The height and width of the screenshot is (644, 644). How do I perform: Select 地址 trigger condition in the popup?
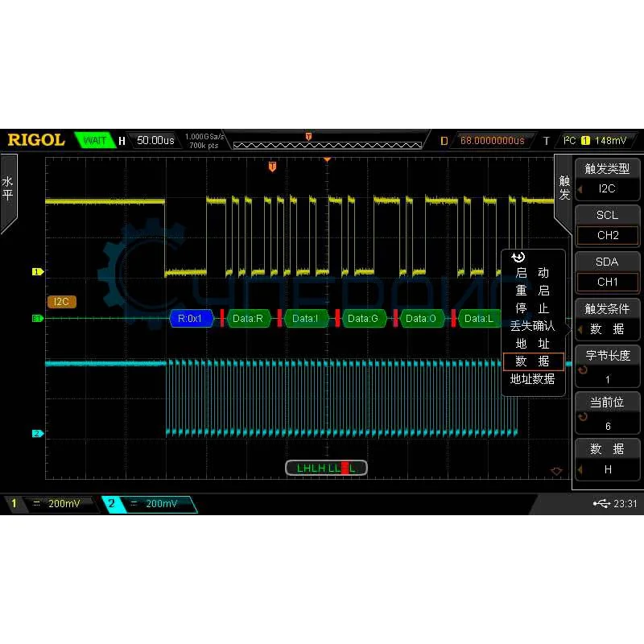(532, 343)
